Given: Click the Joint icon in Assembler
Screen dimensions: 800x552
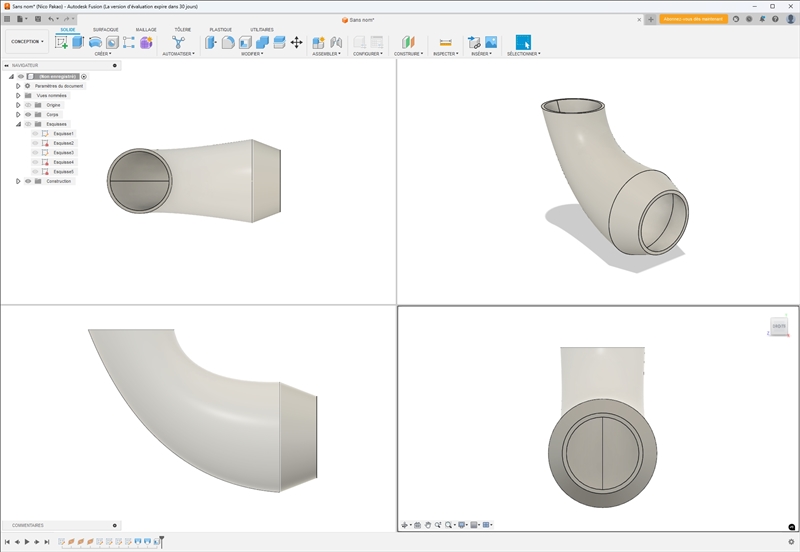Looking at the screenshot, I should tap(336, 42).
